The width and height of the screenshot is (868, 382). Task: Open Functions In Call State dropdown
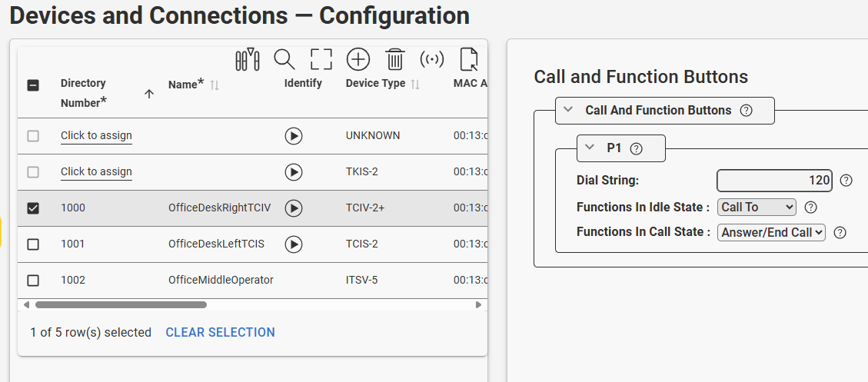coord(771,232)
